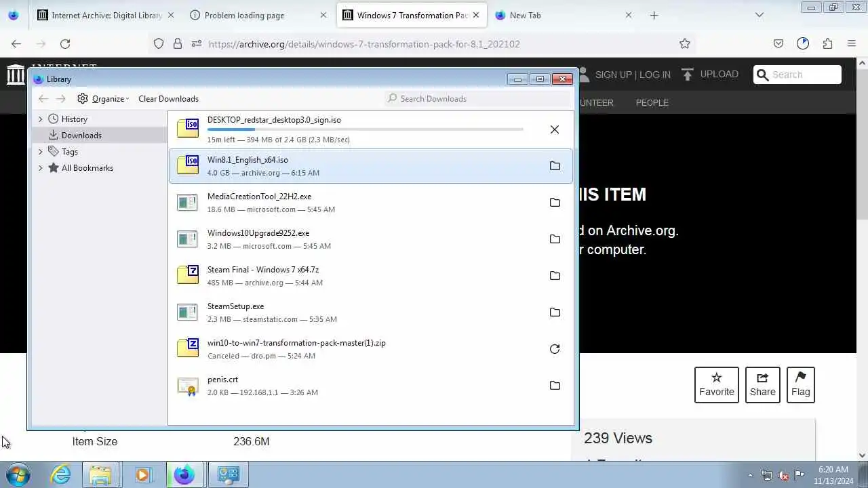Click the Windows Start button
Image resolution: width=868 pixels, height=488 pixels.
click(18, 474)
